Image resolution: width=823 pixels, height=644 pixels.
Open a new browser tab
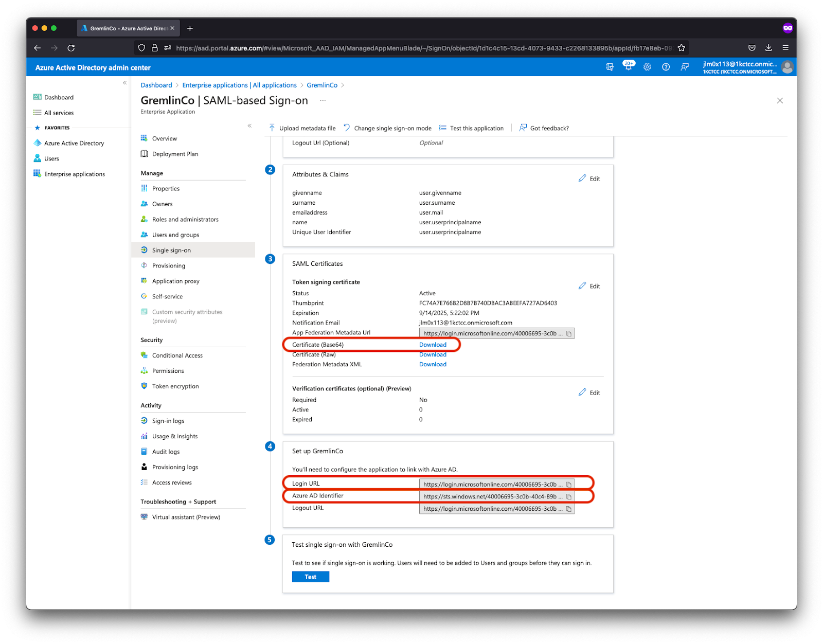coord(190,28)
